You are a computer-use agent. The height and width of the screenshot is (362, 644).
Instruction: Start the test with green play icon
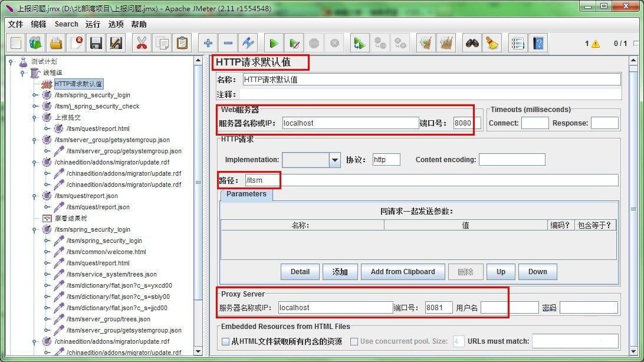coord(274,42)
